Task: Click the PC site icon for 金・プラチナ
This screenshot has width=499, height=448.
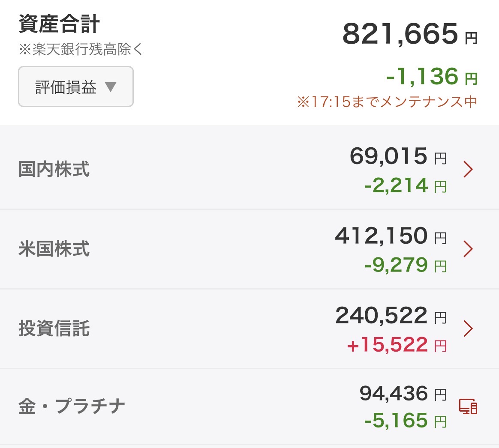Action: (468, 406)
